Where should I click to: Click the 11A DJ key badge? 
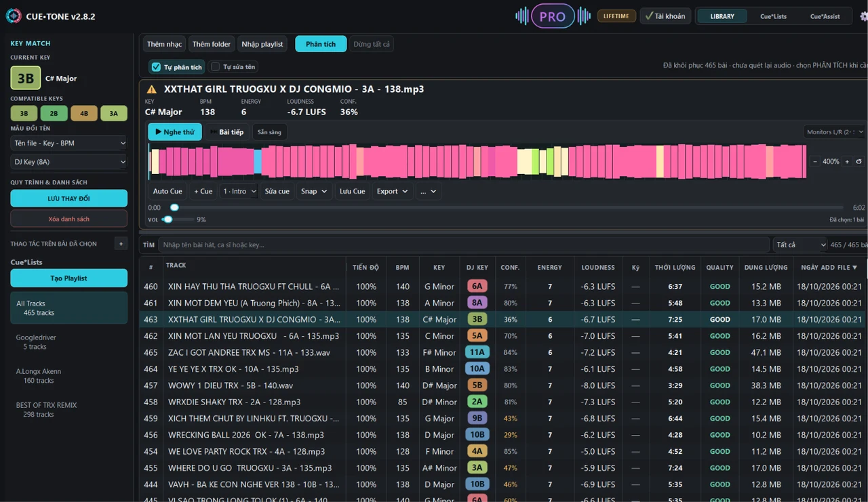coord(477,352)
